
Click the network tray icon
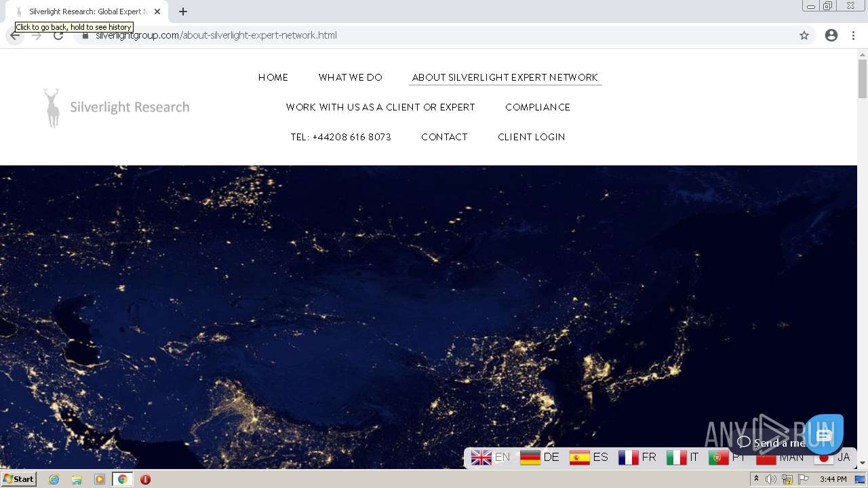pos(787,479)
